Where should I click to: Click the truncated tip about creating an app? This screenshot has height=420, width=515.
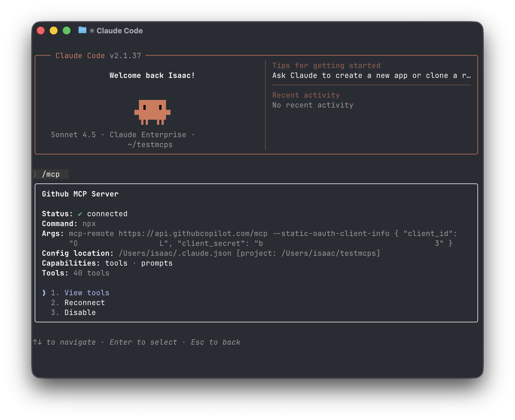[371, 75]
